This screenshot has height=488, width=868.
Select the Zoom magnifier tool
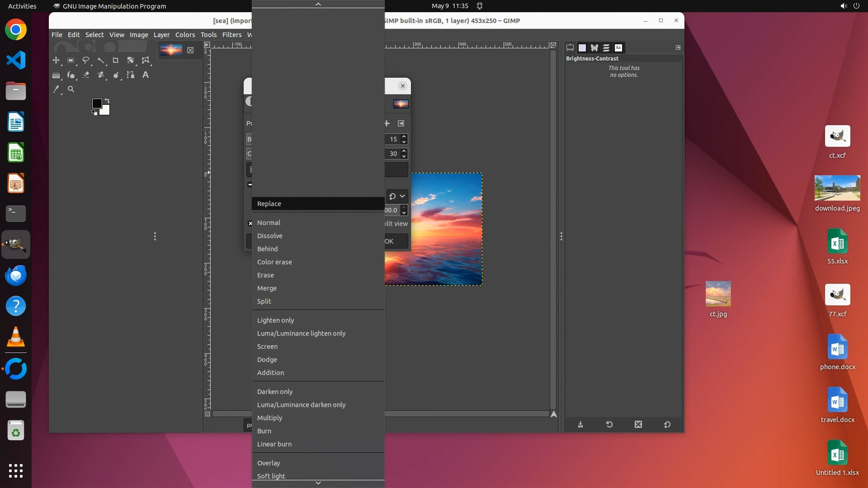[x=71, y=89]
